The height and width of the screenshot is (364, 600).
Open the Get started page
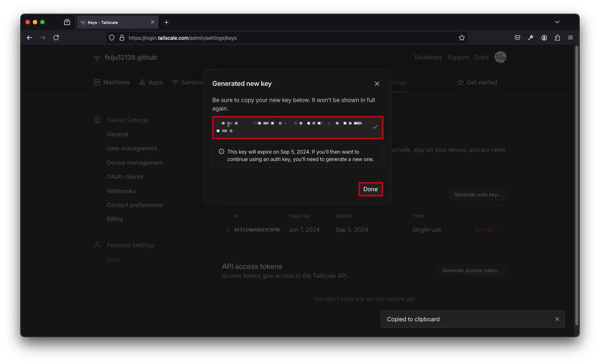pyautogui.click(x=477, y=82)
